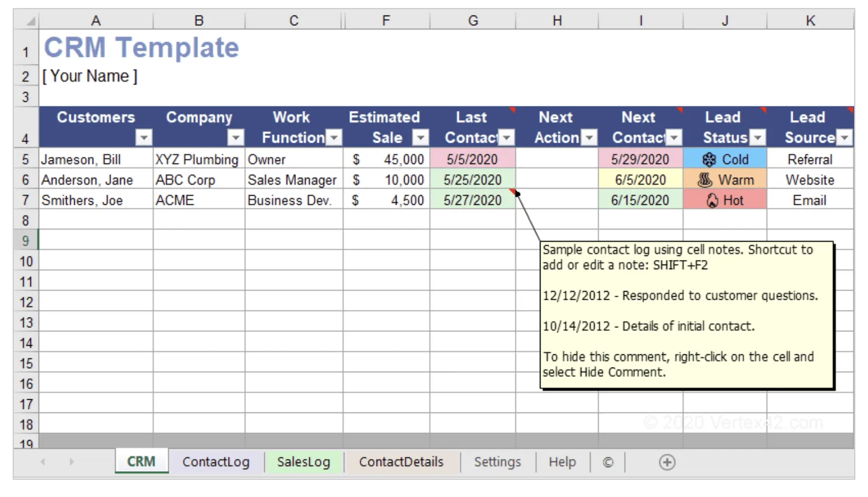Screen dimensions: 868x497
Task: Select the ACME company cell
Action: point(199,200)
